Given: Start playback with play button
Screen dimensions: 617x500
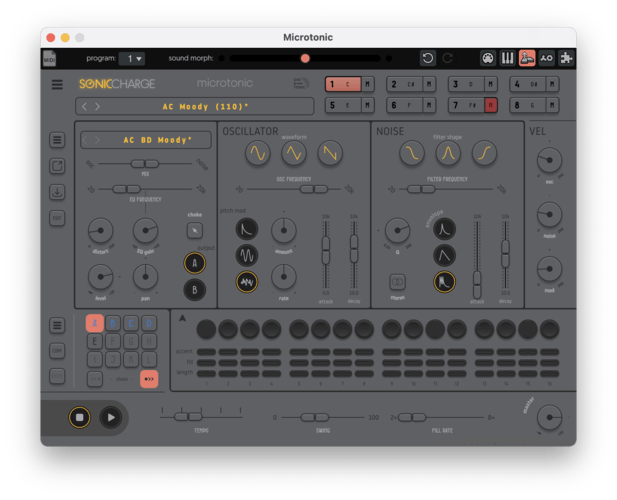Looking at the screenshot, I should [111, 417].
